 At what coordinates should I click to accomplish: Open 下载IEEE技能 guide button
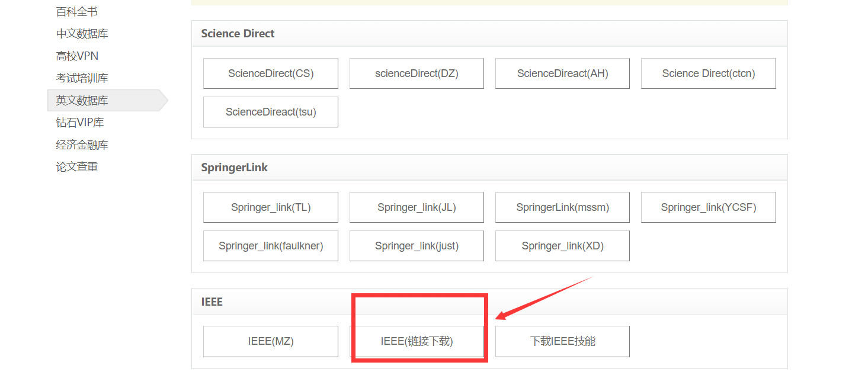(562, 341)
